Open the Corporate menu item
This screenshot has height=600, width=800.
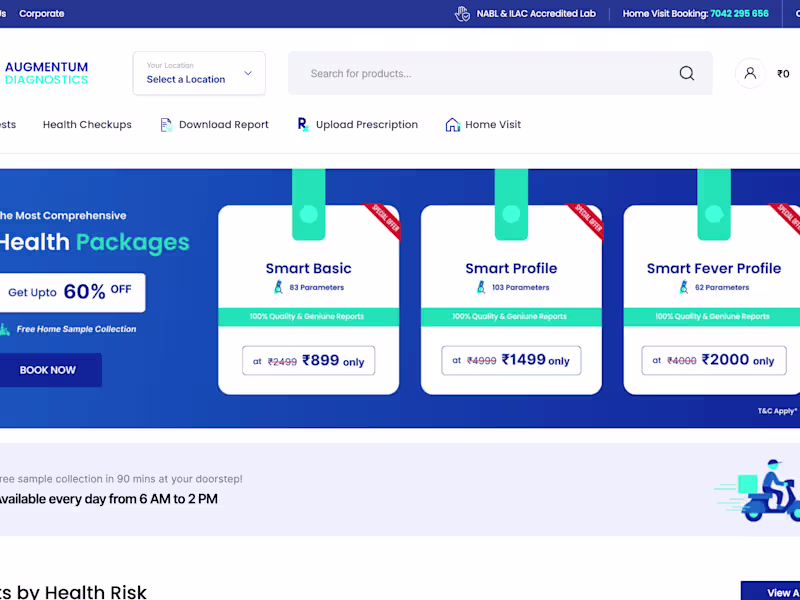click(41, 14)
